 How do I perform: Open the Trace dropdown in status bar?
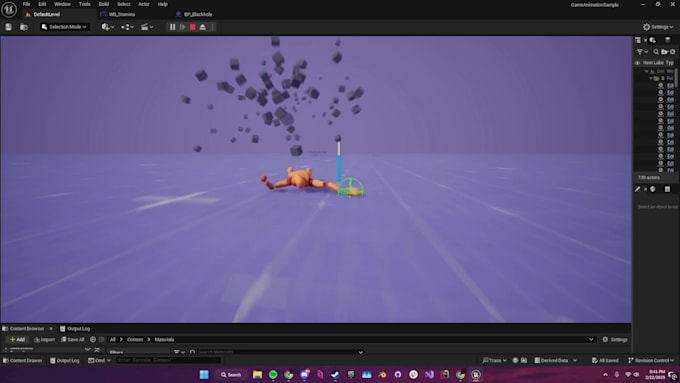pyautogui.click(x=494, y=360)
